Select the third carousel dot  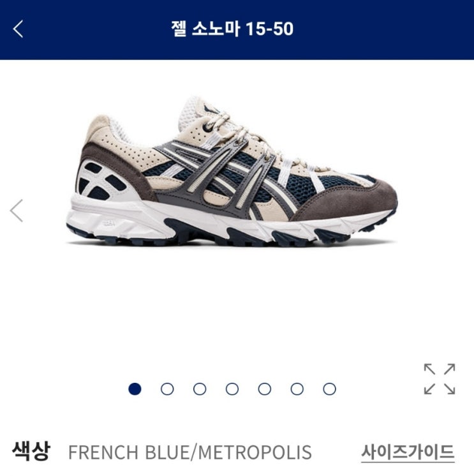pyautogui.click(x=200, y=389)
